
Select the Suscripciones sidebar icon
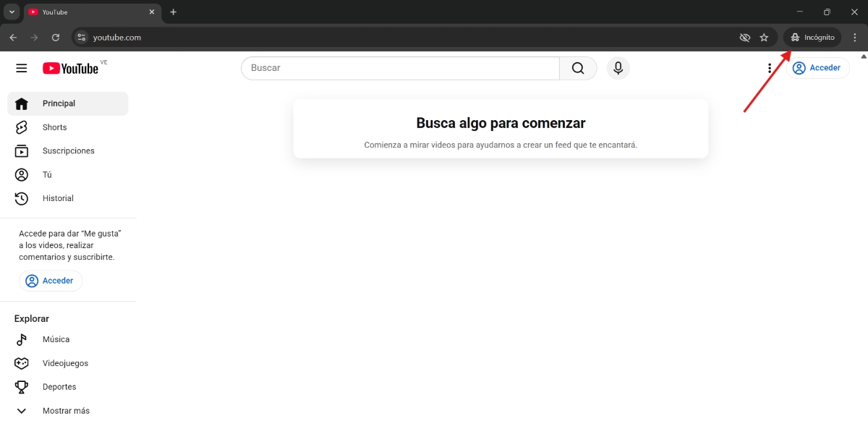22,150
